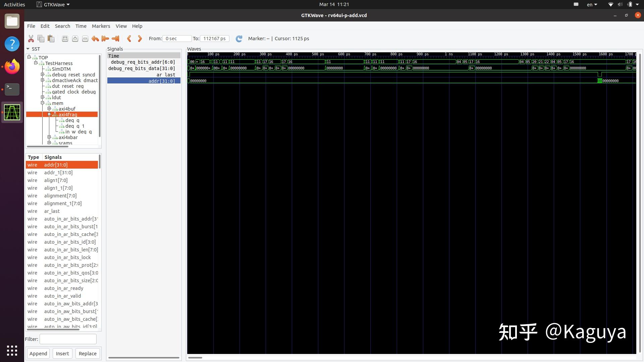Click the Cut traces scissors icon
Viewport: 644px width, 362px height.
tap(31, 39)
